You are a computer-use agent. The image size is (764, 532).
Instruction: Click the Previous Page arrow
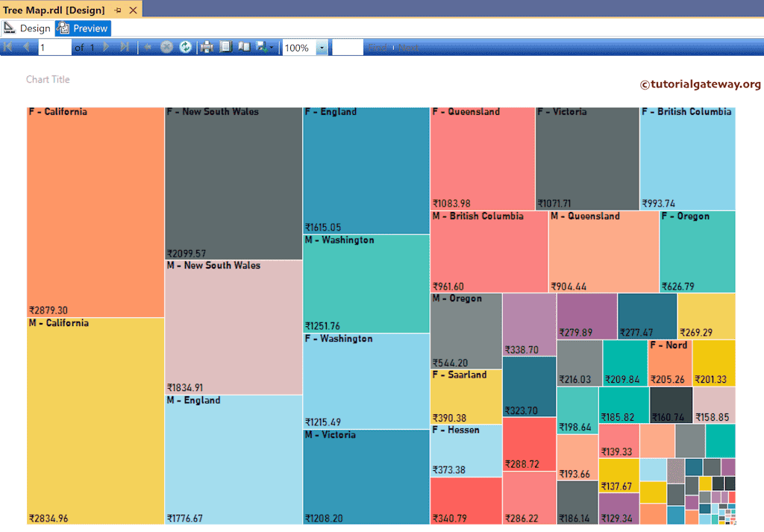[x=25, y=47]
